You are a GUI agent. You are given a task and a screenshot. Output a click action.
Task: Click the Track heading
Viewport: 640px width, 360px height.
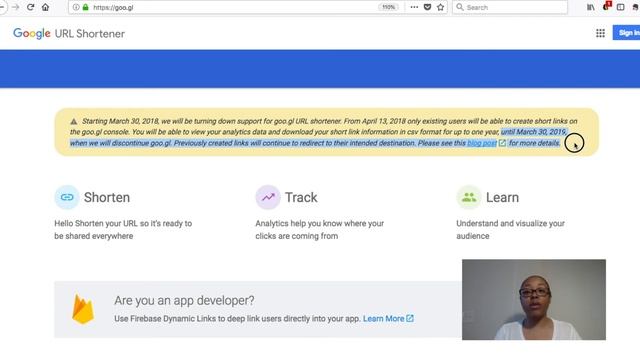pos(301,198)
